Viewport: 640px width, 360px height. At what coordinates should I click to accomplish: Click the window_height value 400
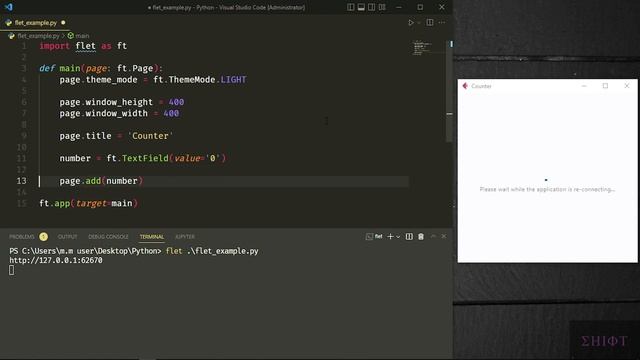click(176, 102)
